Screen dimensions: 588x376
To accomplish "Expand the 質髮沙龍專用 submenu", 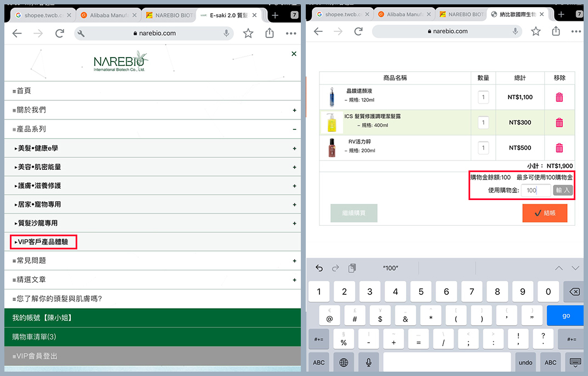I will pyautogui.click(x=294, y=224).
